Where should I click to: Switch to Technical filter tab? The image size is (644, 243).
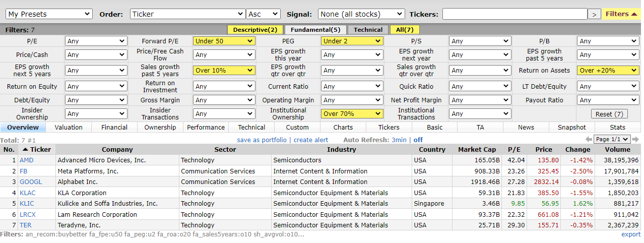coord(368,30)
